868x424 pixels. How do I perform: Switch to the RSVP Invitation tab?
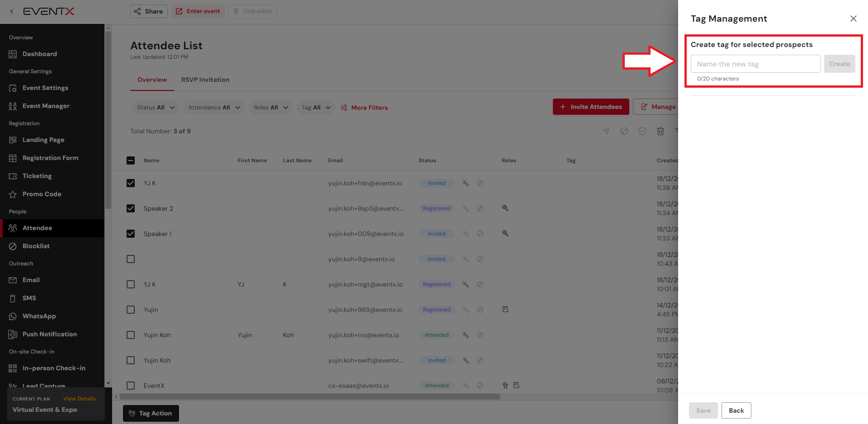[205, 80]
